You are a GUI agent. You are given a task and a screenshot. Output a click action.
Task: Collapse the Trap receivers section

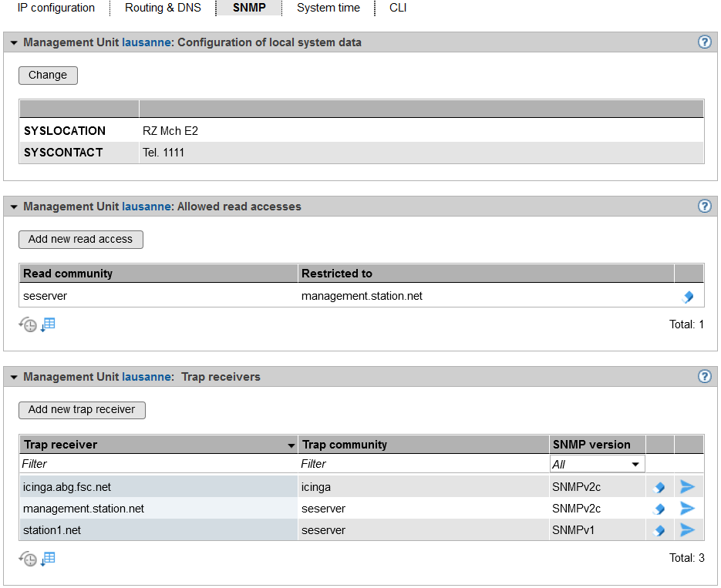click(14, 378)
